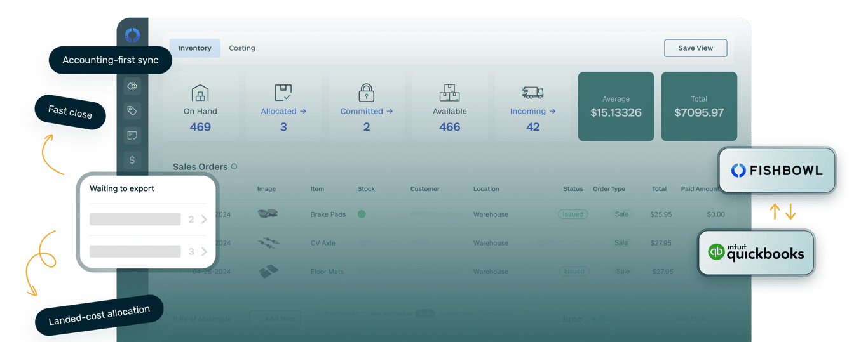Click Warehouse in the Floor Mats row
This screenshot has width=868, height=342.
click(x=491, y=272)
